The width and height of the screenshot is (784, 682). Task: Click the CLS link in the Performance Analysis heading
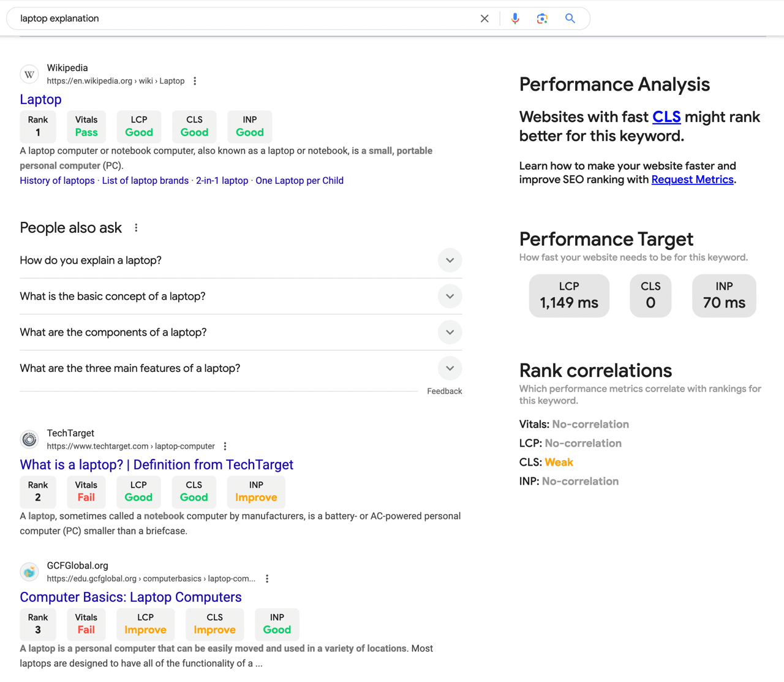point(666,117)
